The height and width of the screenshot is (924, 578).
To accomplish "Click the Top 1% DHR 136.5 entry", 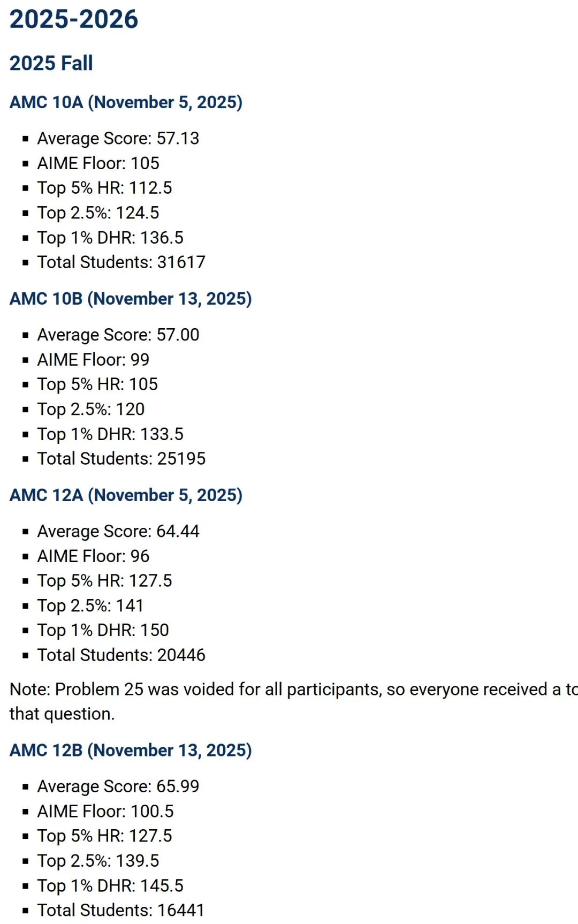I will (x=110, y=238).
